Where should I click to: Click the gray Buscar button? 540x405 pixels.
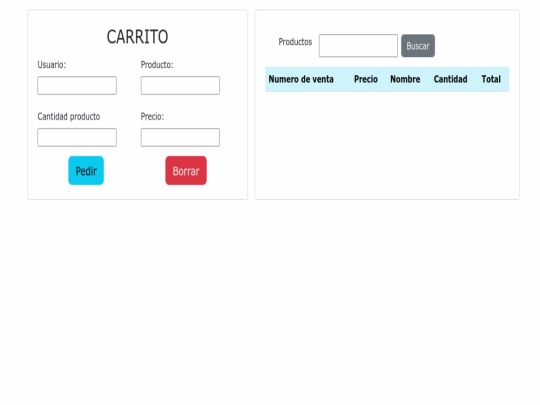pos(418,45)
